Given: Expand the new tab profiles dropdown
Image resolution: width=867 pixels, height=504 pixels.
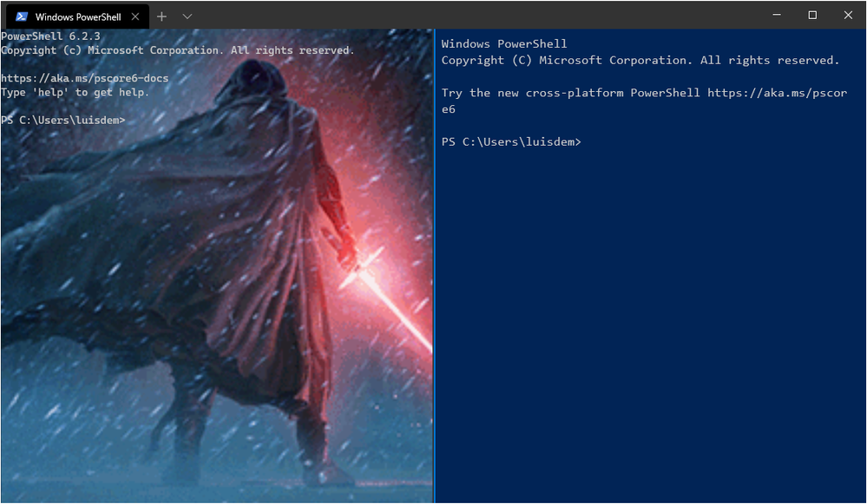Looking at the screenshot, I should [187, 16].
